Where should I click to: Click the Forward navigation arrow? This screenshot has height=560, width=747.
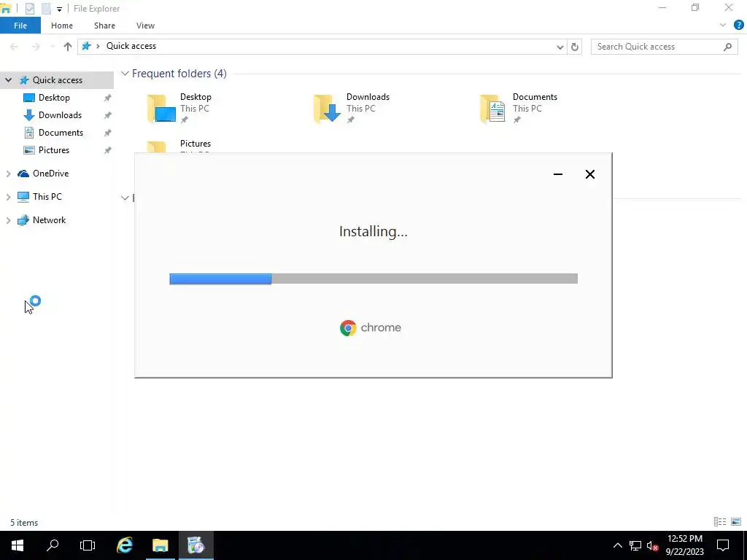pos(36,46)
